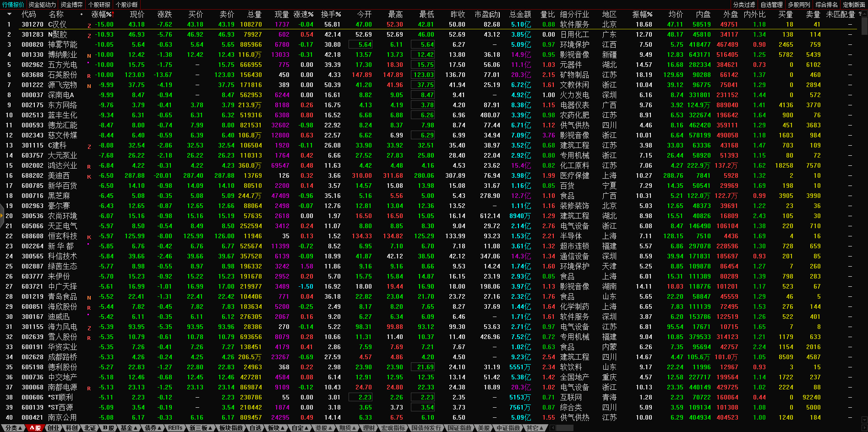Viewport: 868px width, 432px height.
Task: Open 自选管理 at top right
Action: coord(771,5)
